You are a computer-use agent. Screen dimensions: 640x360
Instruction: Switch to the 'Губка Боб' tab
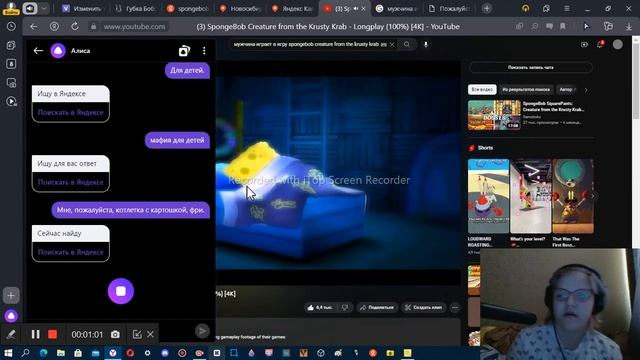coord(135,9)
